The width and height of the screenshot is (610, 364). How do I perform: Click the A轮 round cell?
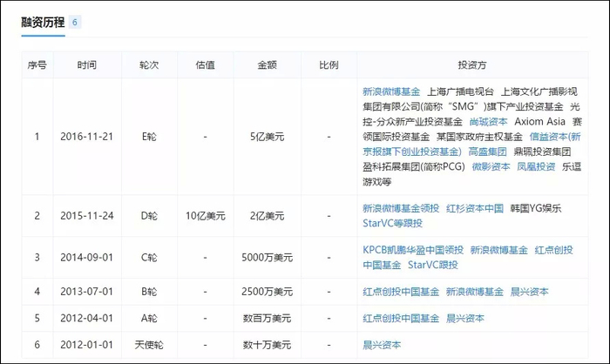pyautogui.click(x=149, y=319)
